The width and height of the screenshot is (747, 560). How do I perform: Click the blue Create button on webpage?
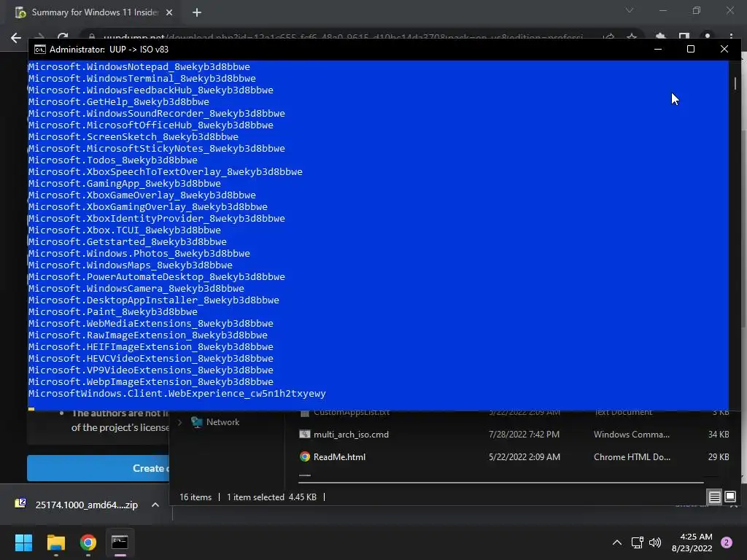coord(98,468)
